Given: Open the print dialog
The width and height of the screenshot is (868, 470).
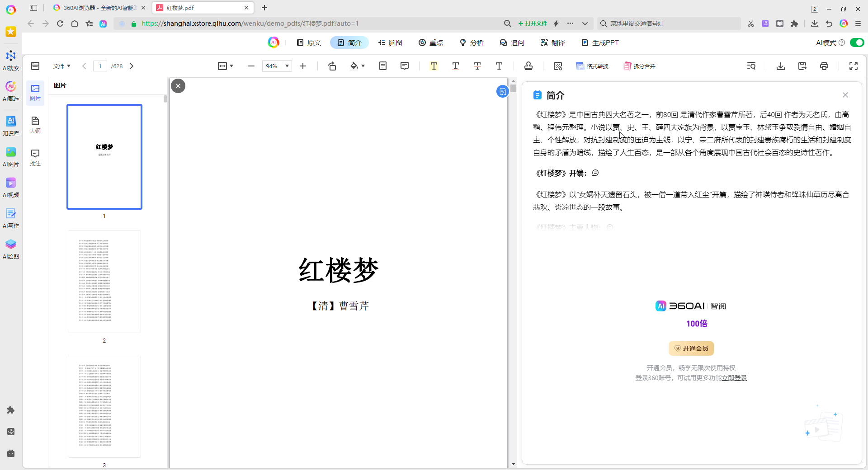Looking at the screenshot, I should tap(824, 66).
